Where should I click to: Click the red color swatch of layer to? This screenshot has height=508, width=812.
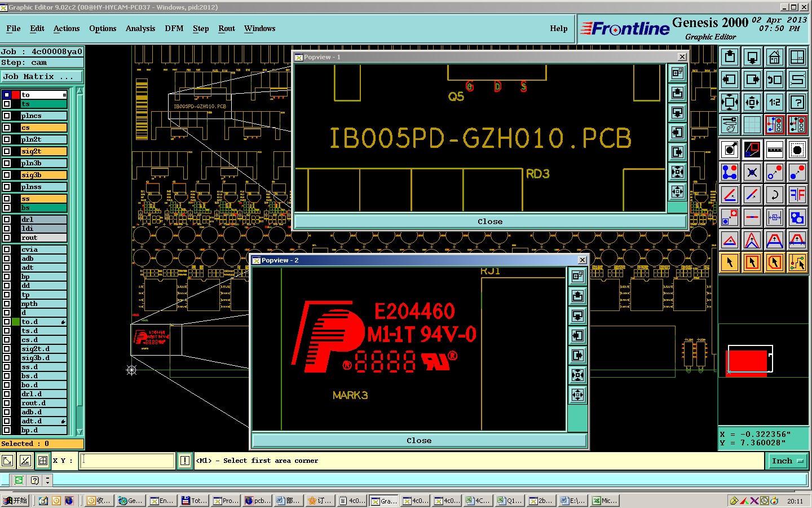click(16, 95)
